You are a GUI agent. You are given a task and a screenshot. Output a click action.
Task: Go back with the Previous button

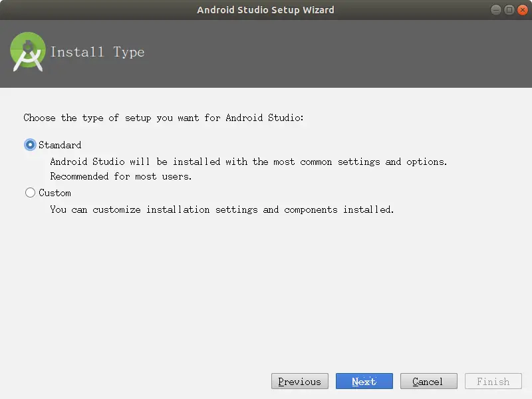click(300, 381)
